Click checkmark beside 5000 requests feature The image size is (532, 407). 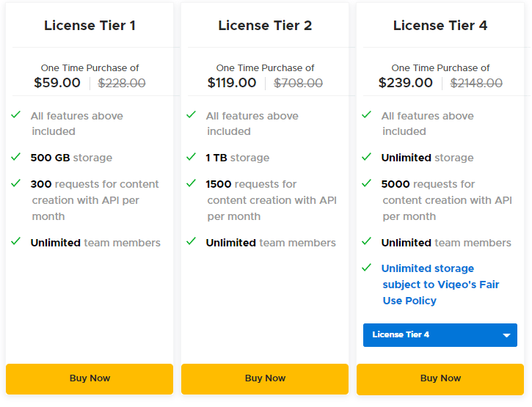click(x=366, y=183)
